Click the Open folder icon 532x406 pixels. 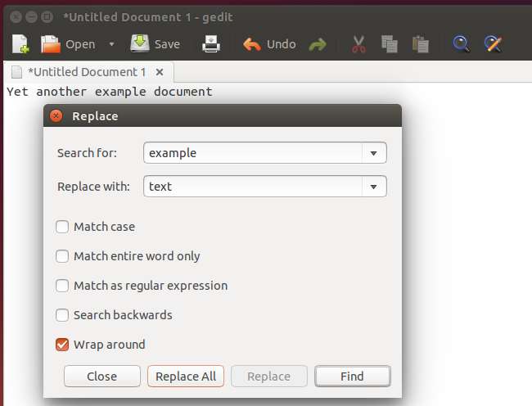pyautogui.click(x=51, y=44)
